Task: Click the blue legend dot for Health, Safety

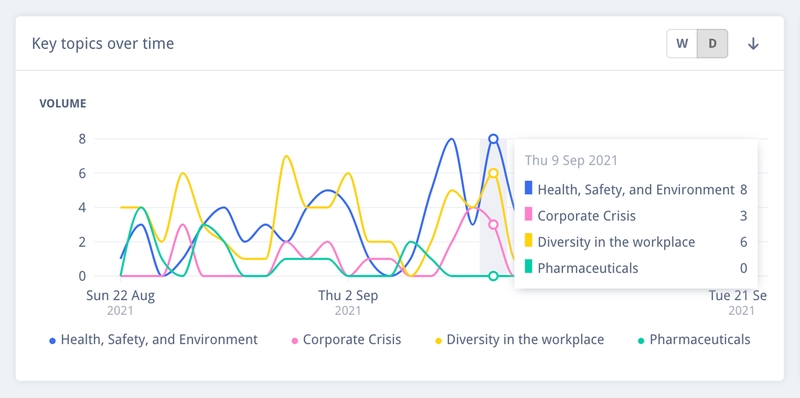Action: pyautogui.click(x=52, y=341)
